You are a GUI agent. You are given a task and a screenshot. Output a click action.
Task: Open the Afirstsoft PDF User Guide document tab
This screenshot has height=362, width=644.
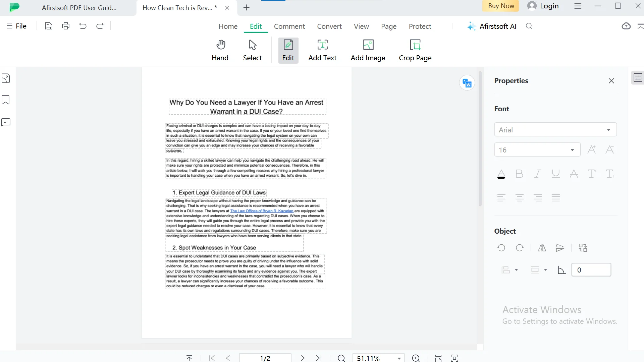point(79,8)
